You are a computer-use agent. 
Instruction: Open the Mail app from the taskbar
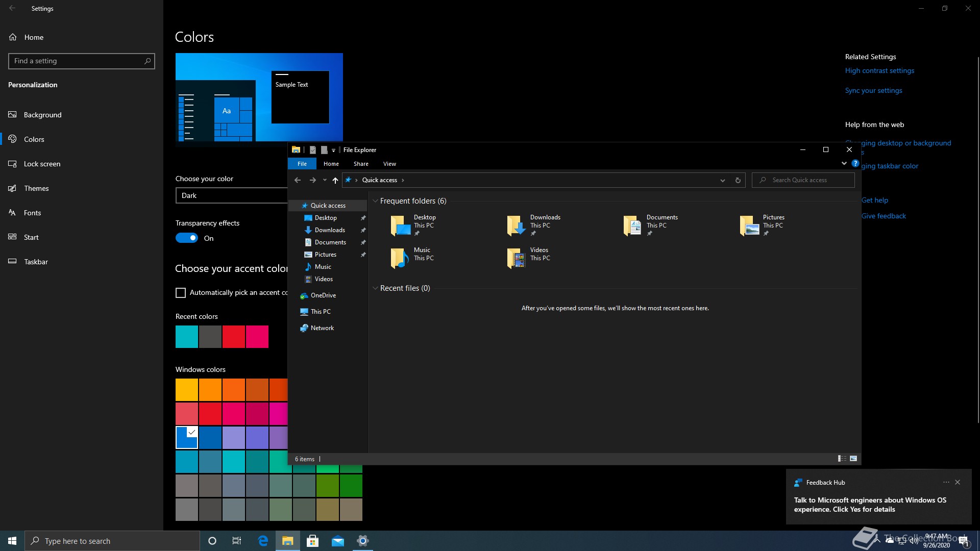tap(338, 541)
